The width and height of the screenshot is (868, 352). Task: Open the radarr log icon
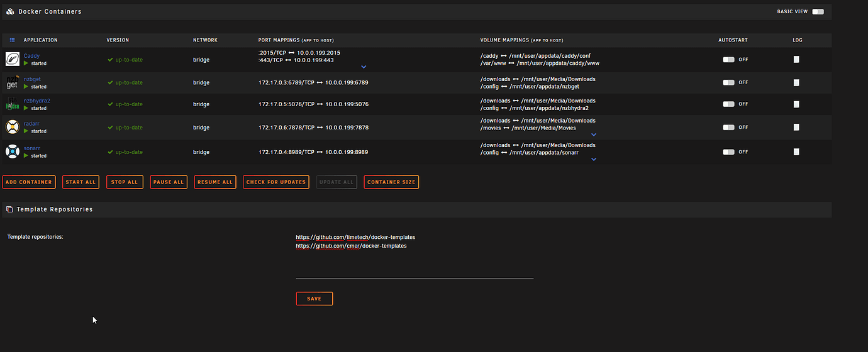point(796,127)
